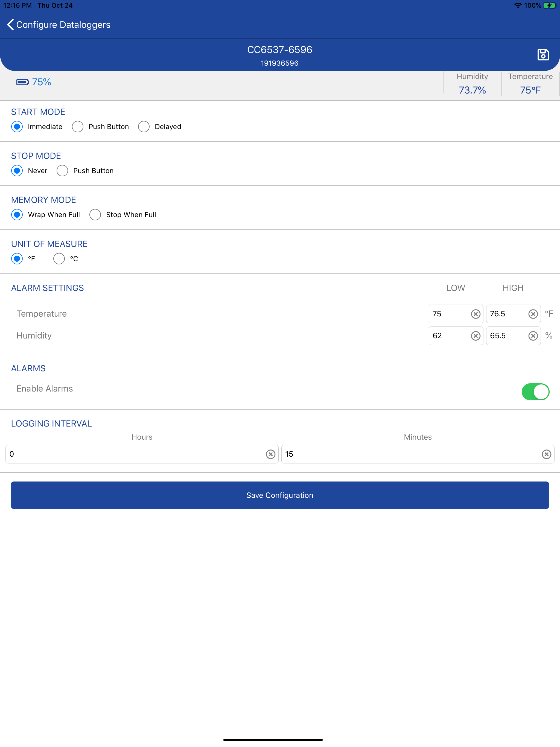Edit the Humidity low alarm field
Image resolution: width=560 pixels, height=747 pixels.
pyautogui.click(x=456, y=336)
